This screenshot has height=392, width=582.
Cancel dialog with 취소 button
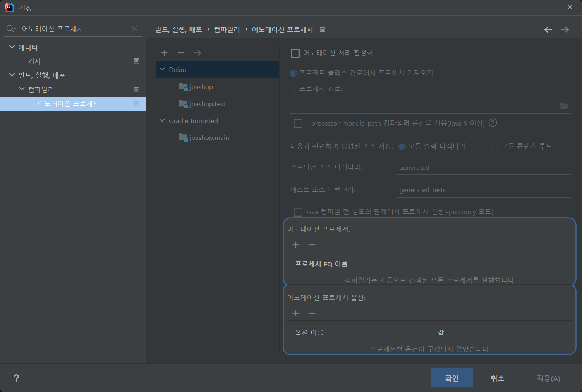(498, 378)
